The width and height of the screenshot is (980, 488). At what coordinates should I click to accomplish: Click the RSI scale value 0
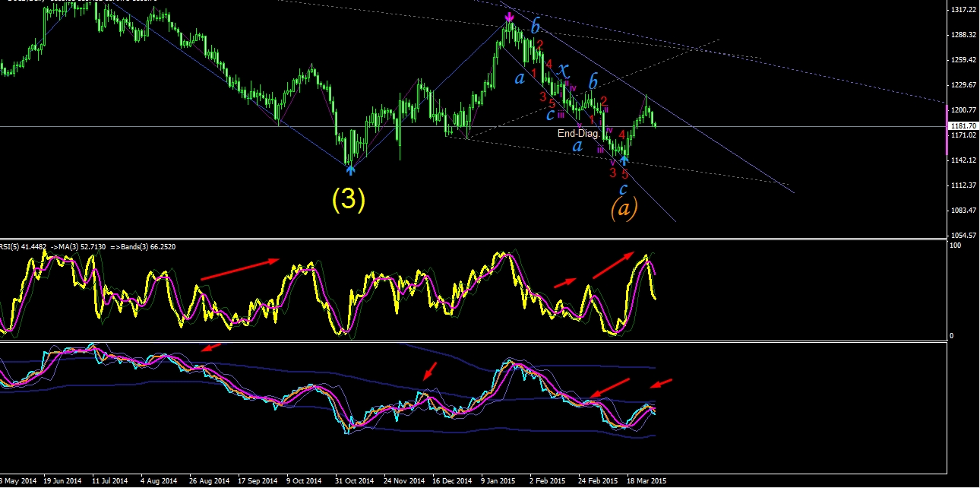tap(953, 335)
